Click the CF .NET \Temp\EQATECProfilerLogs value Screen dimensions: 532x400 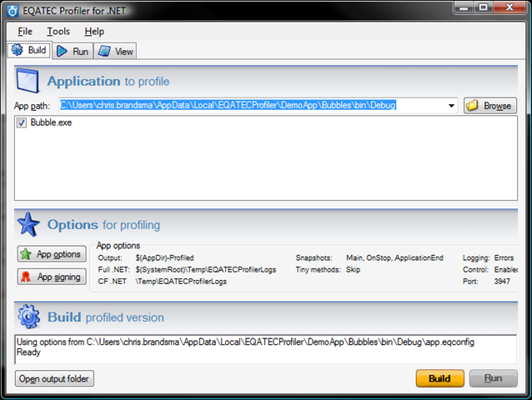point(181,282)
